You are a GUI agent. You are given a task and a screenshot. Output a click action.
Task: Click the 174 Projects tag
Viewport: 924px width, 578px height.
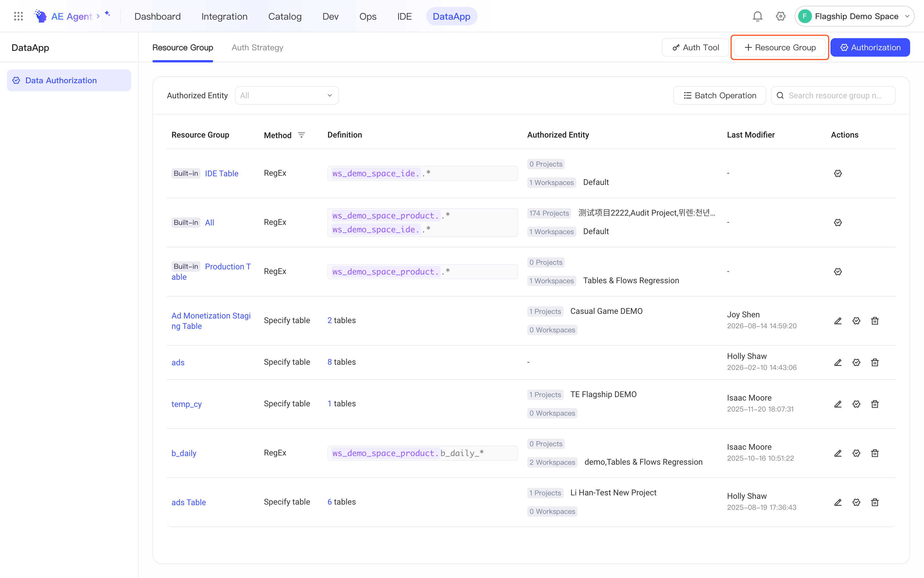tap(549, 213)
